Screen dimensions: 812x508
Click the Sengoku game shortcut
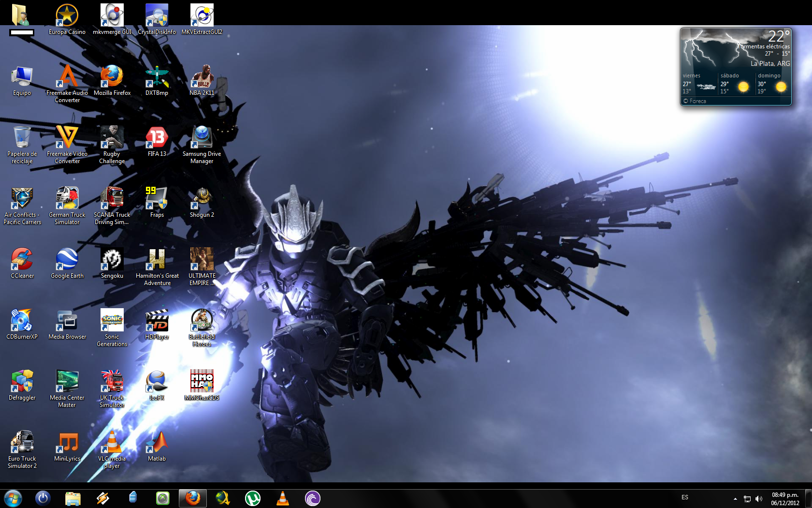112,263
